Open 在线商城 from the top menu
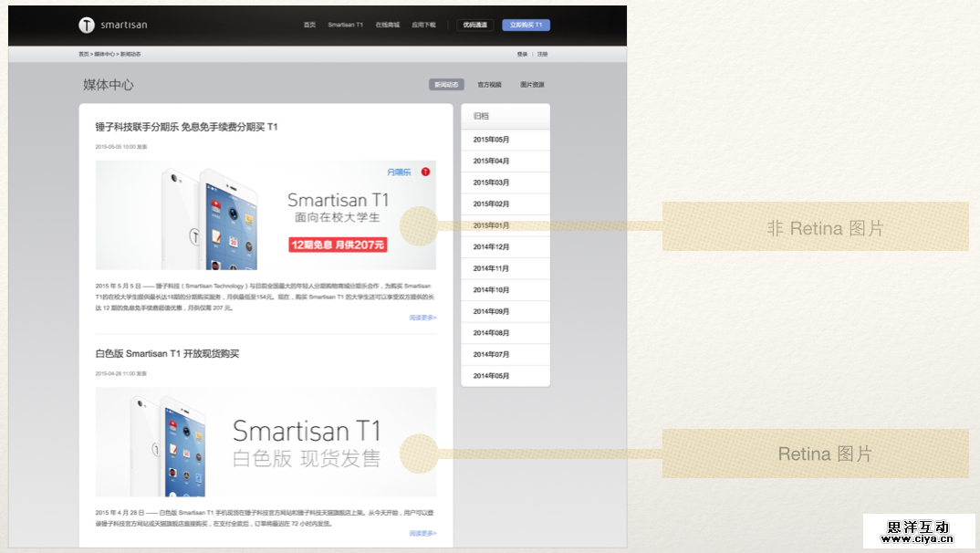 click(388, 25)
